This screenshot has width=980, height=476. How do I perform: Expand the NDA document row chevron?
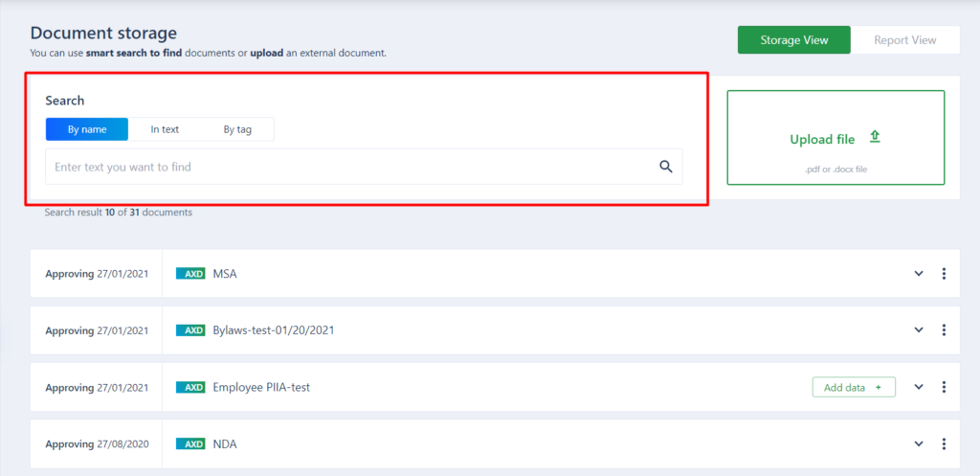pos(919,444)
